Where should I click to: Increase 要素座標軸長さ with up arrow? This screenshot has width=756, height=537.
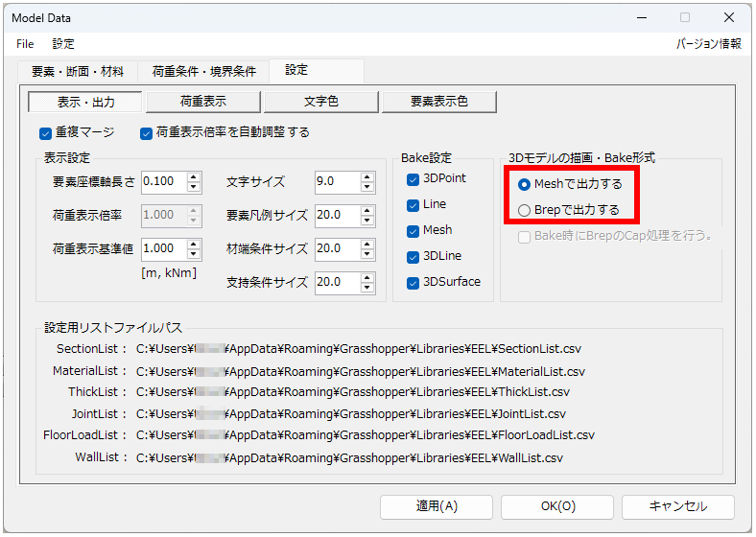(x=195, y=176)
